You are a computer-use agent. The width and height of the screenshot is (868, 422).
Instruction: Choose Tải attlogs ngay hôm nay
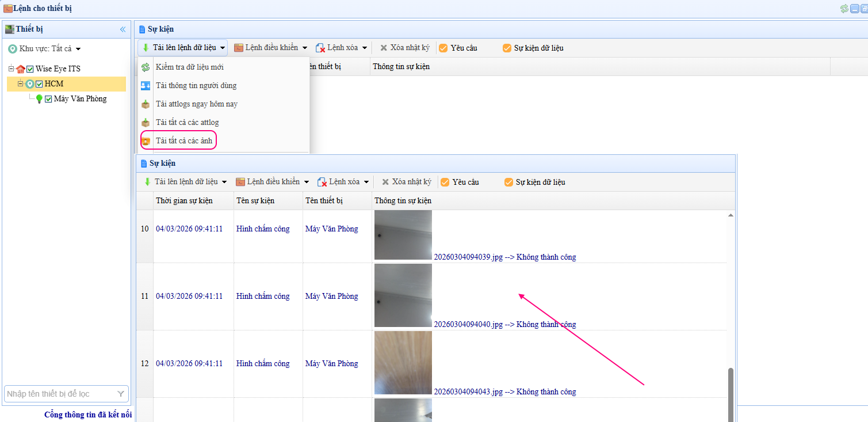click(196, 104)
